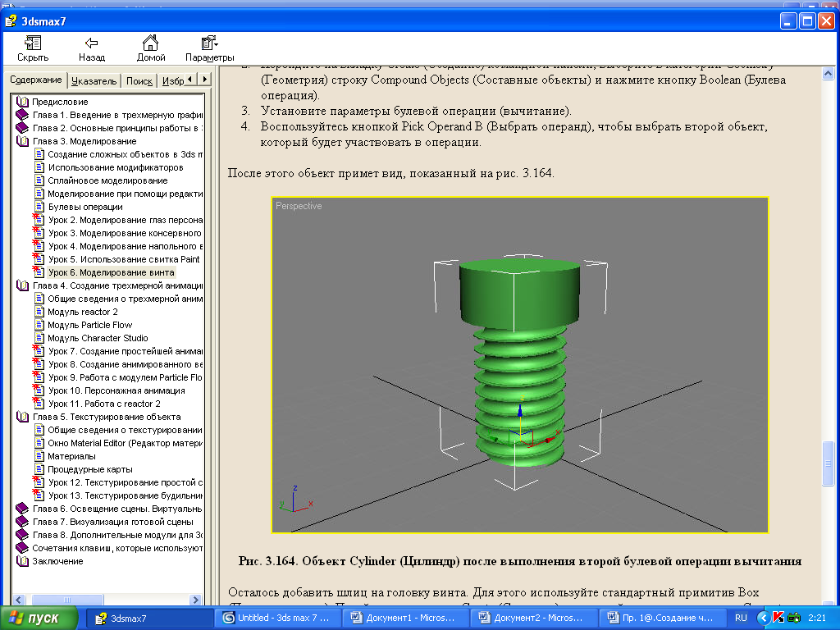The height and width of the screenshot is (630, 840).
Task: Switch to Документ2 Word taskbar button
Action: tap(532, 618)
